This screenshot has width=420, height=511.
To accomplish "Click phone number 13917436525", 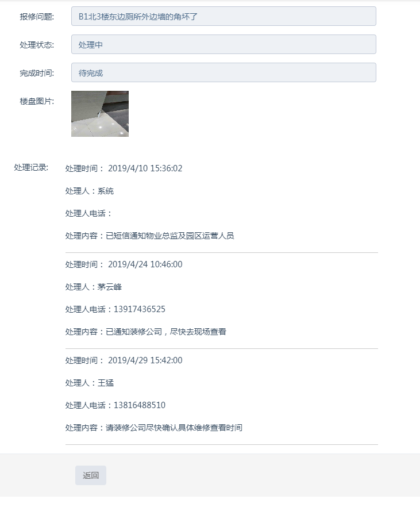I will pos(140,309).
